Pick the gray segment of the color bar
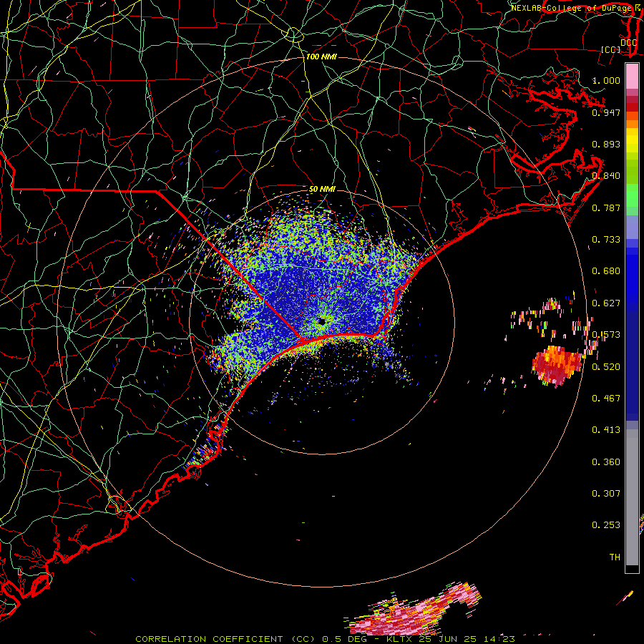This screenshot has height=644, width=644. 632,497
